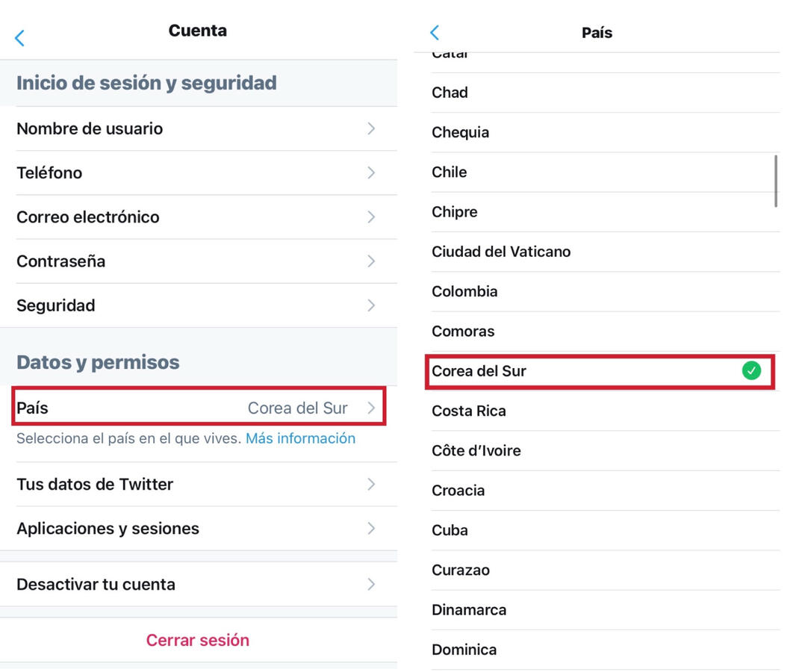Go back from the Cuenta screen
Viewport: 796px width, 672px height.
(x=20, y=38)
